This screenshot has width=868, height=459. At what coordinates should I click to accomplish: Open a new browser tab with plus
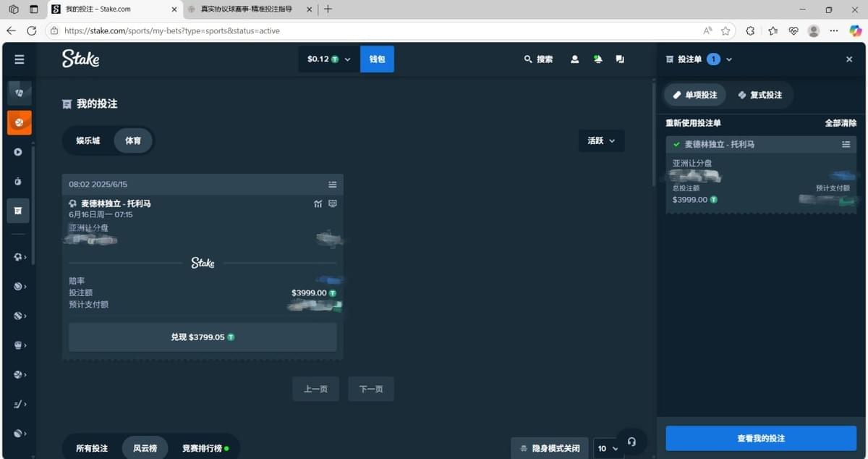click(x=328, y=9)
